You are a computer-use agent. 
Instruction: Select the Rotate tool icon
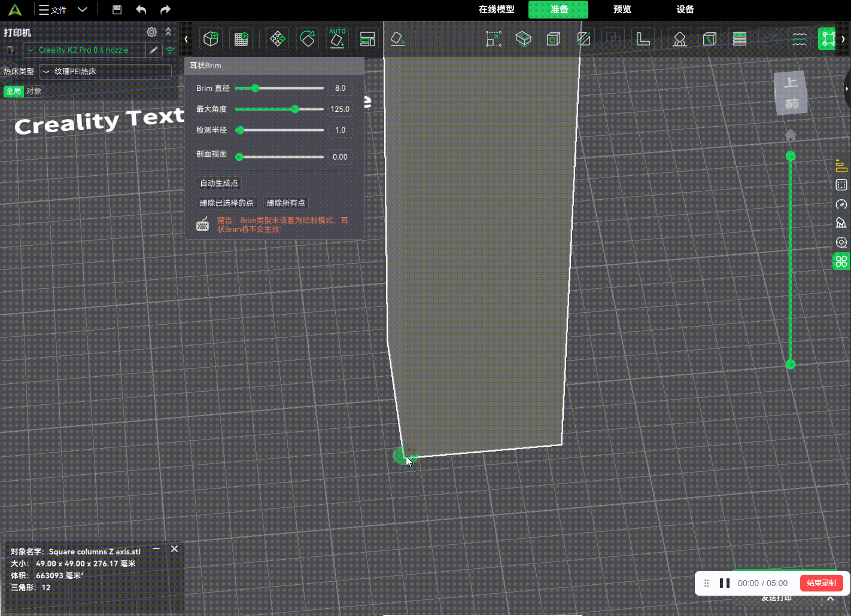[308, 39]
